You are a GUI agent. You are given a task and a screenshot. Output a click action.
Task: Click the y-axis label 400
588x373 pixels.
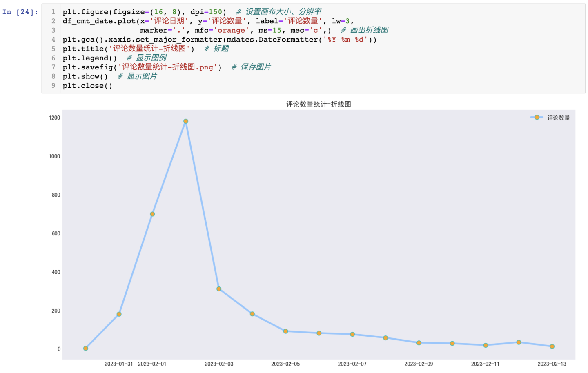(56, 272)
